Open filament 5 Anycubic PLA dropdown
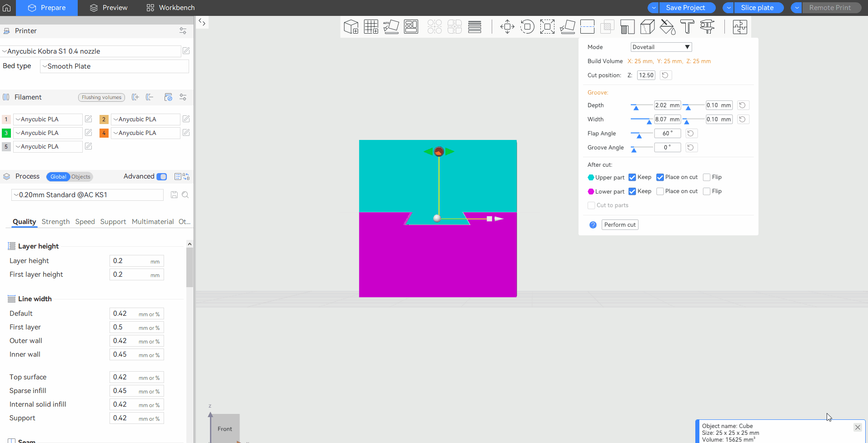Screen dimensions: 868x443 pos(48,147)
